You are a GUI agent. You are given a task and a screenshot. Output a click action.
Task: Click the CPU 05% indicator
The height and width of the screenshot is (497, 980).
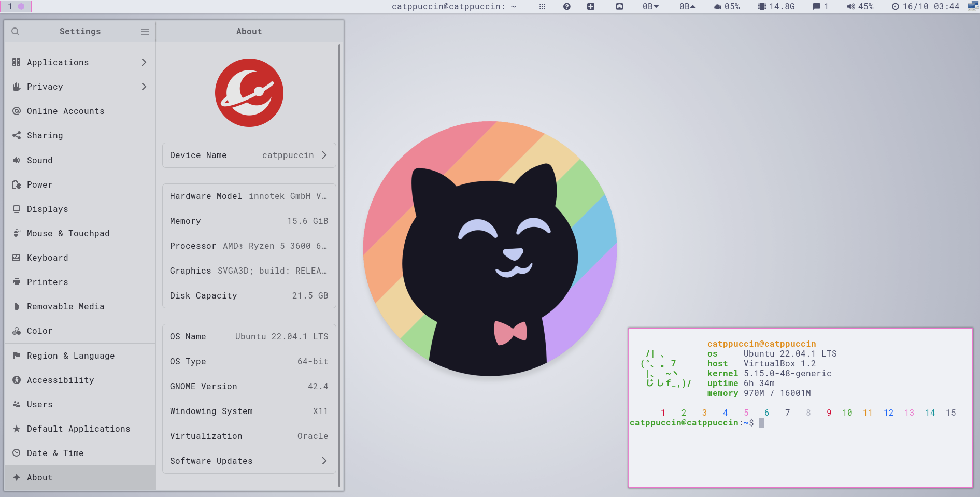(727, 6)
